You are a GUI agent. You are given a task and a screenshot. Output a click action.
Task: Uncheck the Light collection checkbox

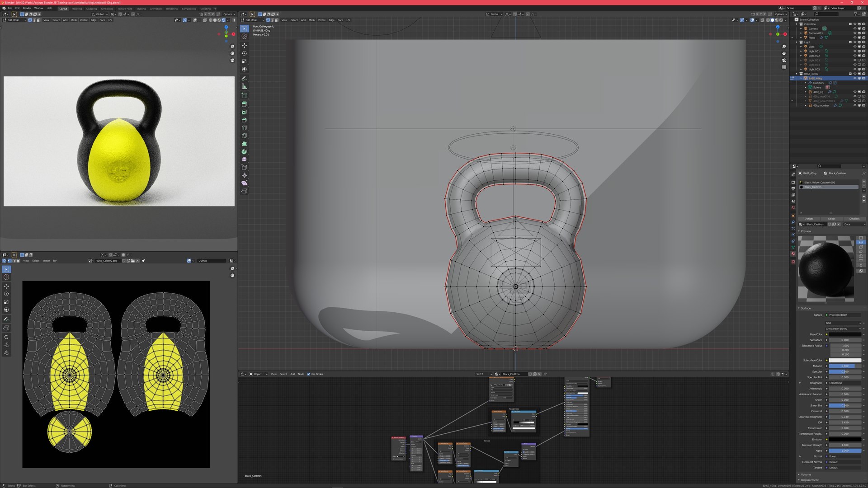coord(850,42)
